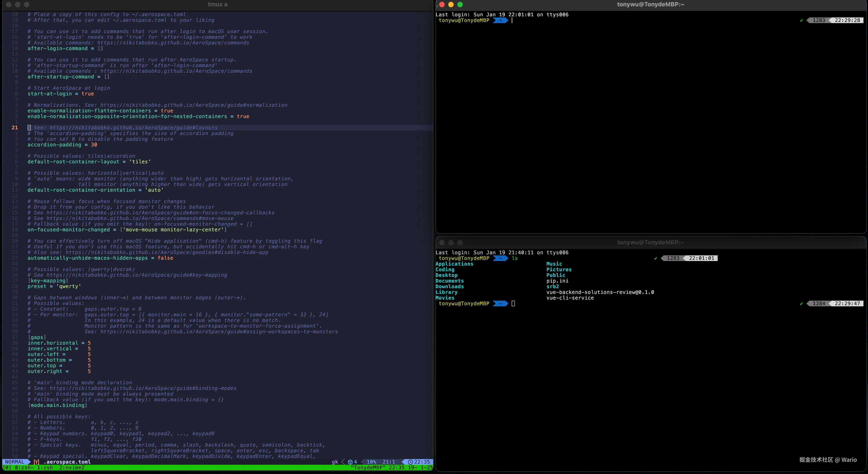Click green checkmark beside 22:29:28 timestamp
Image resolution: width=868 pixels, height=474 pixels.
click(x=801, y=21)
